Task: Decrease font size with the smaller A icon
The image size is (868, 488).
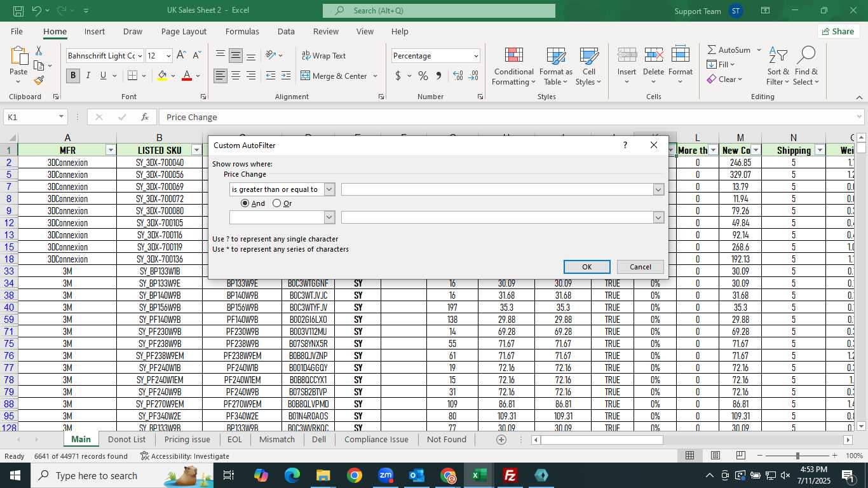Action: tap(196, 55)
